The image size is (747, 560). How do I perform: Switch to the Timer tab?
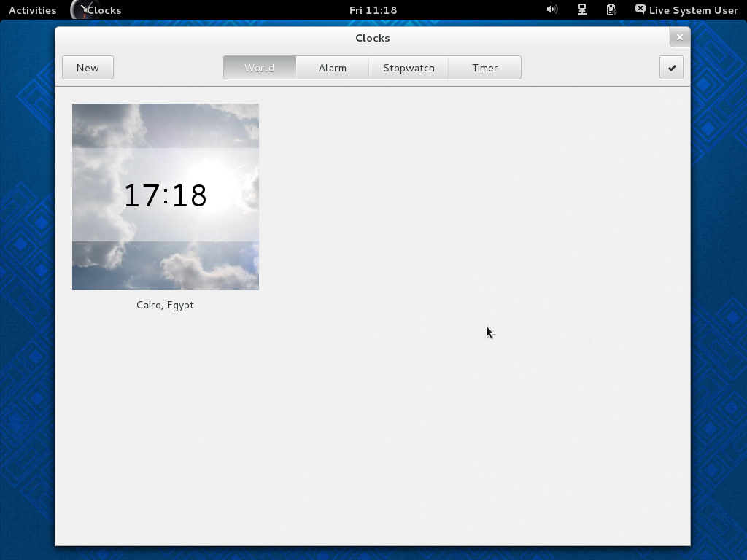[484, 68]
